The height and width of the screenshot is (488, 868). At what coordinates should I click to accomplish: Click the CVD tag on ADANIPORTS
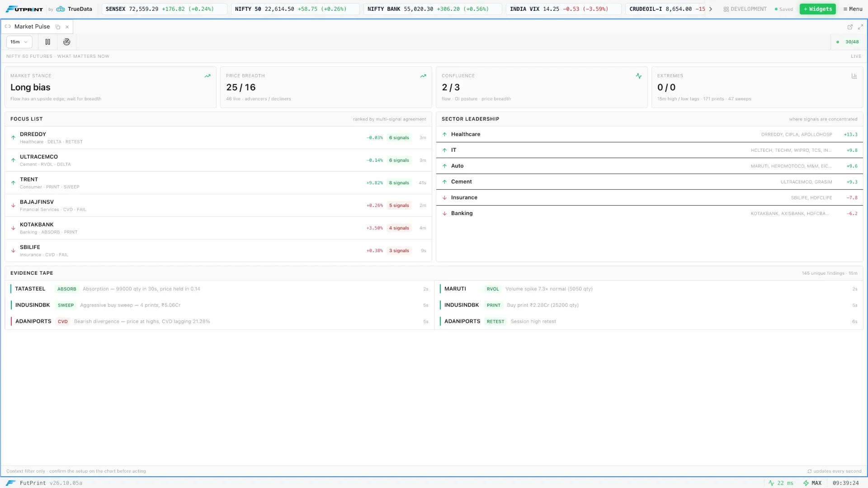[x=63, y=322]
